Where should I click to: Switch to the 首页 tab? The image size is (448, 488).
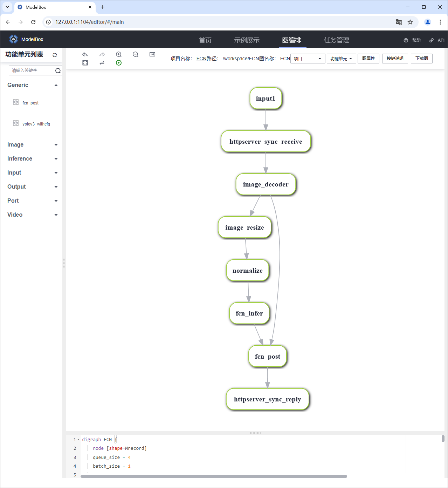205,40
